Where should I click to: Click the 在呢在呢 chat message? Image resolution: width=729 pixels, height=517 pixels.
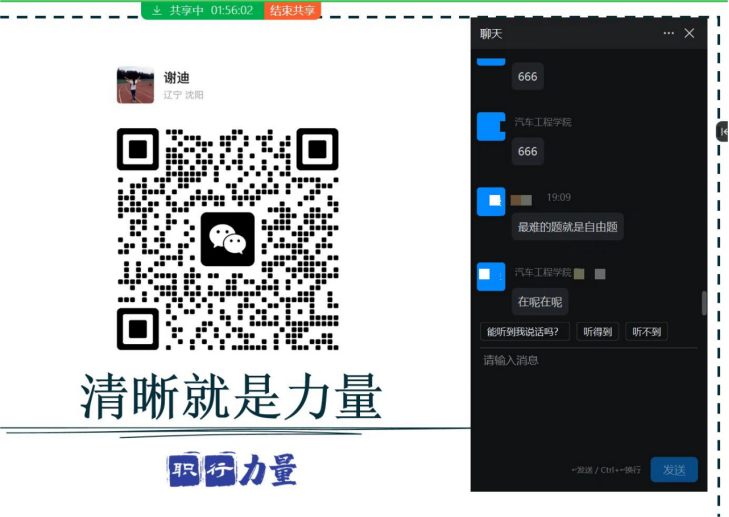click(540, 302)
